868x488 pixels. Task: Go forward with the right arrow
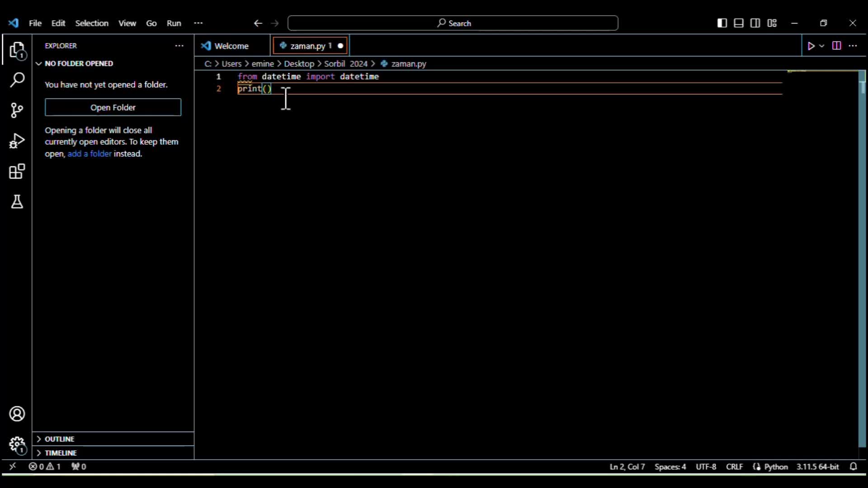coord(275,23)
